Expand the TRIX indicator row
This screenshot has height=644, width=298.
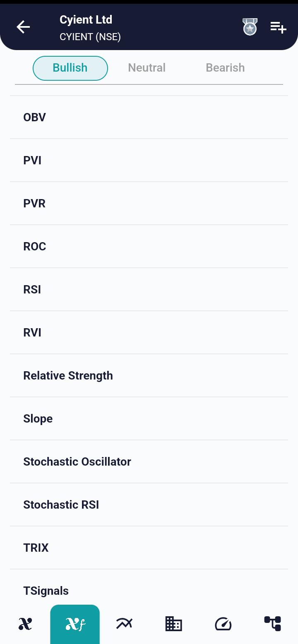coord(149,548)
